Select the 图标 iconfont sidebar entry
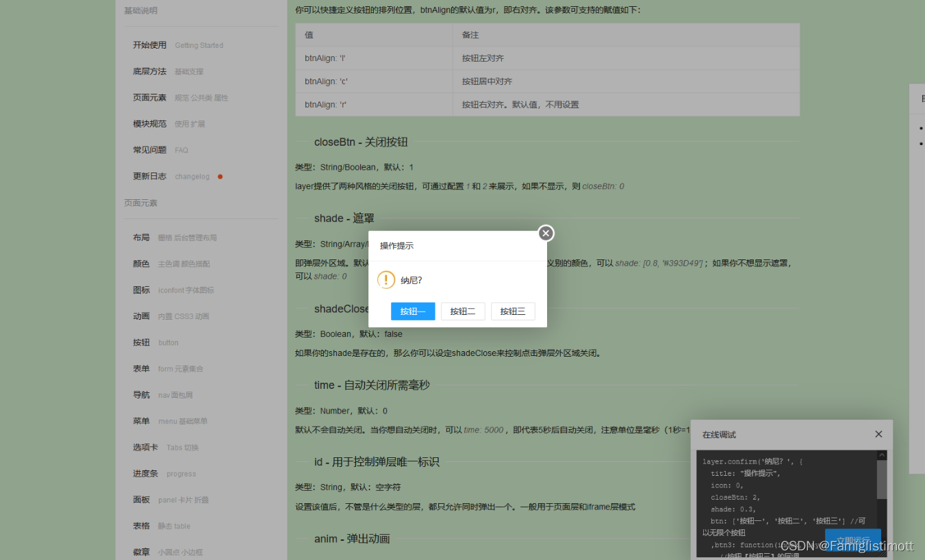The image size is (925, 560). [141, 290]
